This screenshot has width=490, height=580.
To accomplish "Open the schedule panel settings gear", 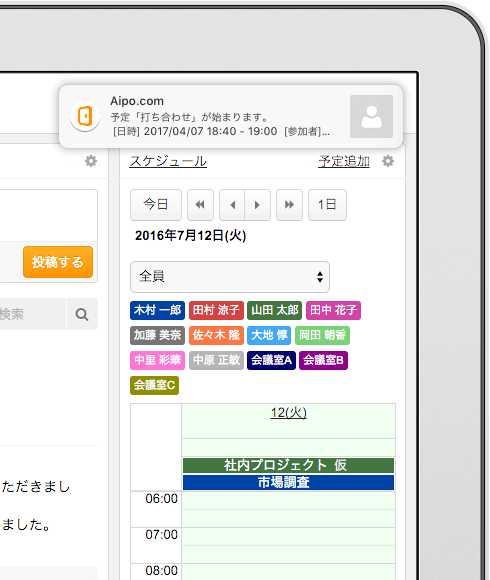I will (388, 161).
